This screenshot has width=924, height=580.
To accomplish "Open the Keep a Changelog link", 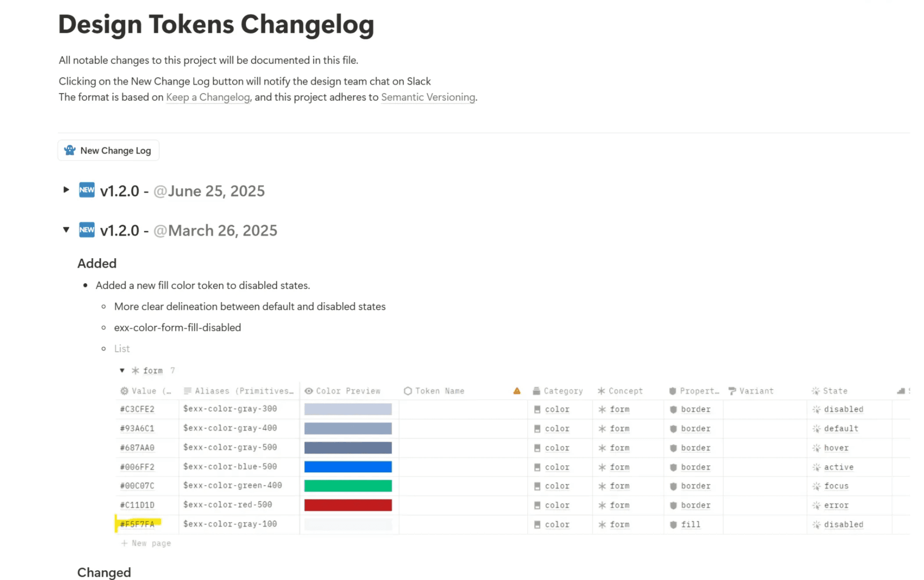I will (208, 97).
